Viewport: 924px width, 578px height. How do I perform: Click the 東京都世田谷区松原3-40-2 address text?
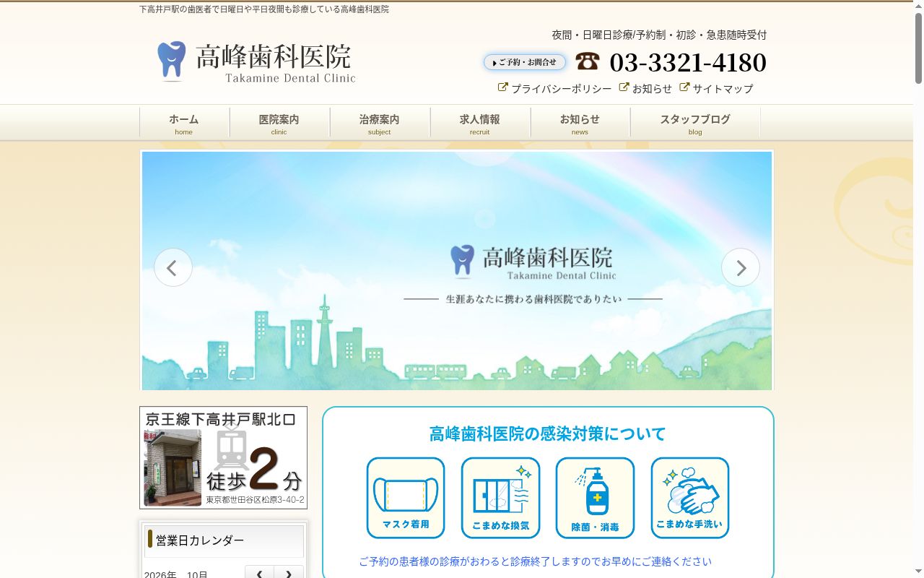[255, 500]
